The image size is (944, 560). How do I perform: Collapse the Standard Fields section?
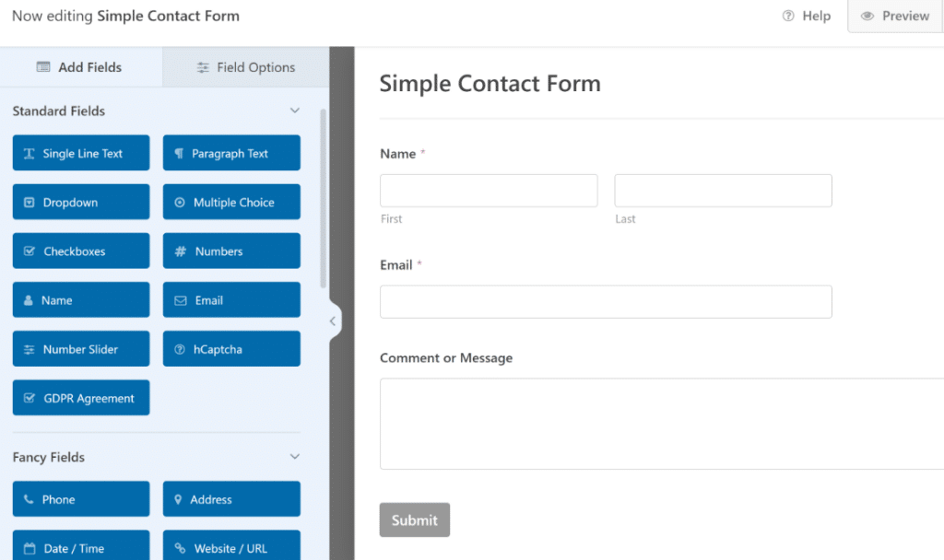294,111
